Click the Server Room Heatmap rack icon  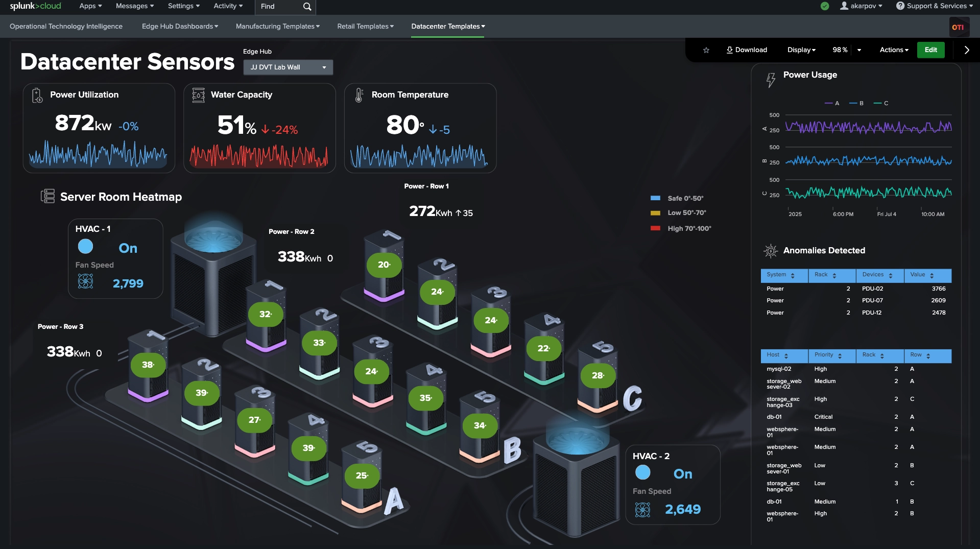(x=47, y=196)
